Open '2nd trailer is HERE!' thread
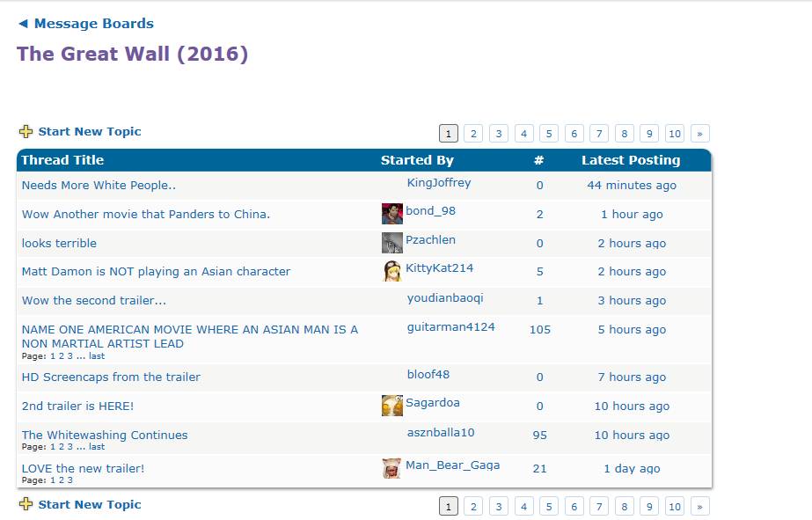The width and height of the screenshot is (812, 520). click(x=77, y=406)
